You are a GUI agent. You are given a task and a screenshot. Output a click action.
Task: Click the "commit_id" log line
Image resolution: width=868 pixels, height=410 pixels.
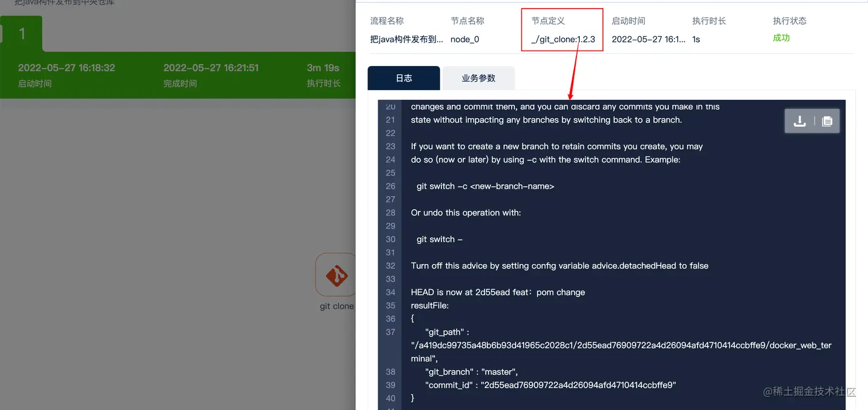pyautogui.click(x=551, y=385)
